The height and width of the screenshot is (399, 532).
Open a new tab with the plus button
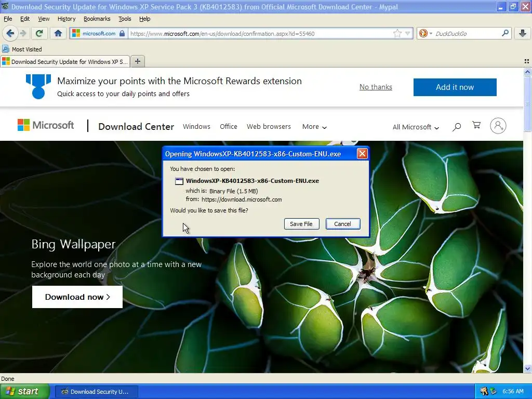(137, 61)
